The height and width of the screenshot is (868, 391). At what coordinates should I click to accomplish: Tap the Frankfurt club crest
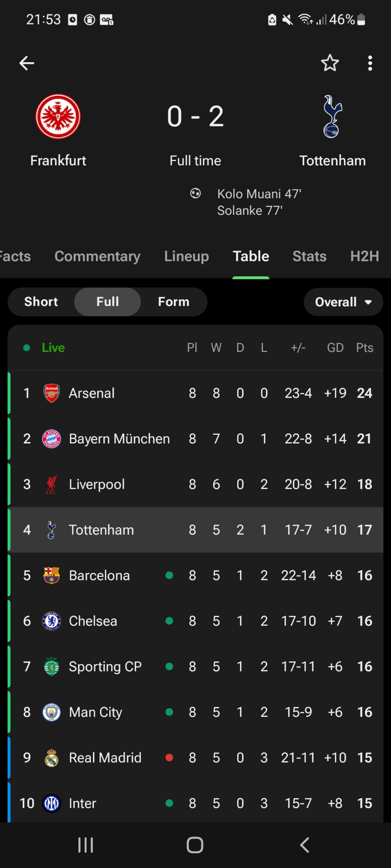(58, 117)
